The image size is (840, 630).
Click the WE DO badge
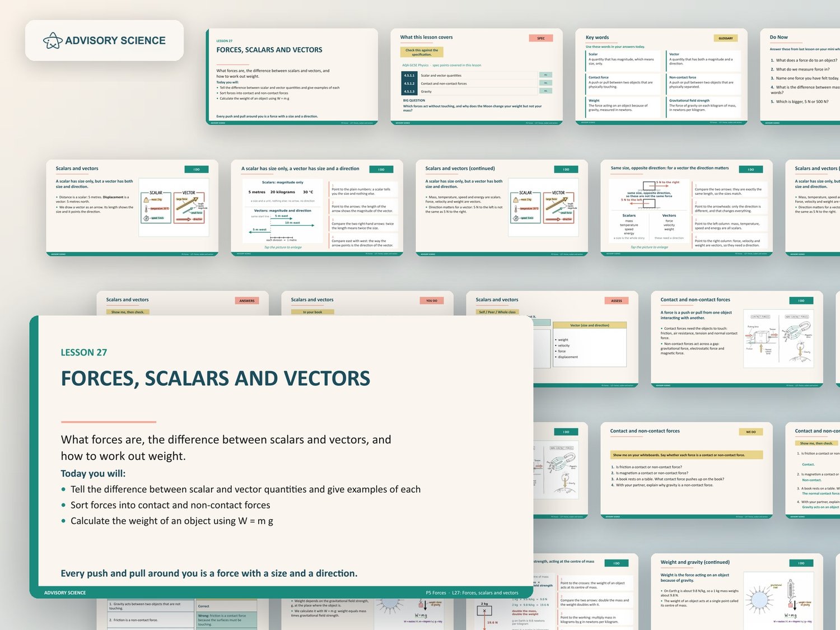[751, 432]
